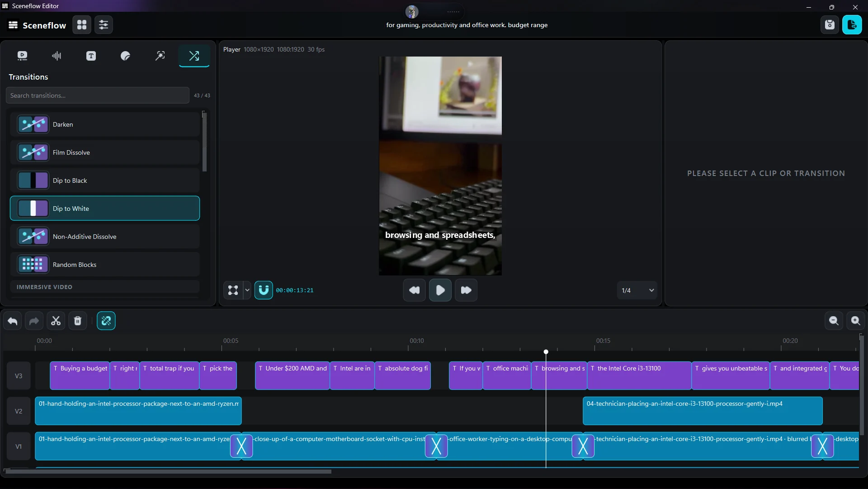The height and width of the screenshot is (489, 868).
Task: Select the 'the Intel Core i3-13100' text clip
Action: [x=639, y=375]
